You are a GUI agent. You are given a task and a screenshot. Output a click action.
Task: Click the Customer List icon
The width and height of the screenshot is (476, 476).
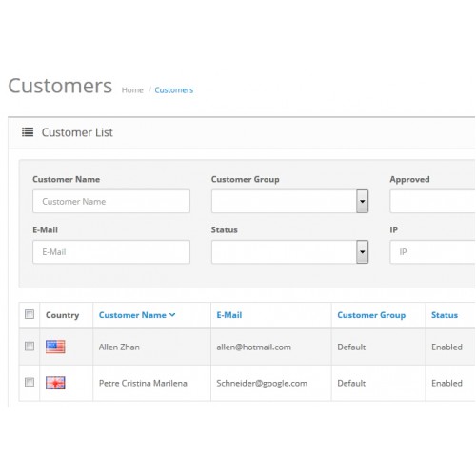pyautogui.click(x=28, y=132)
